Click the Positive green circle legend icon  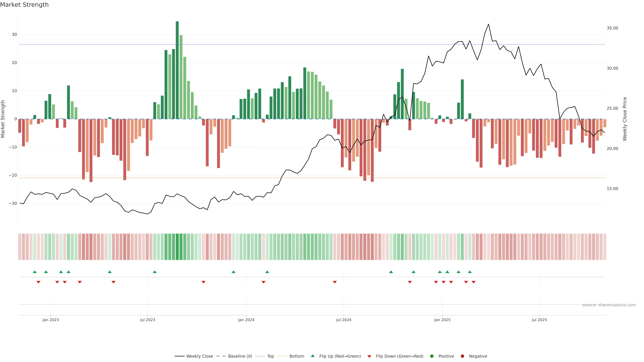pyautogui.click(x=432, y=356)
